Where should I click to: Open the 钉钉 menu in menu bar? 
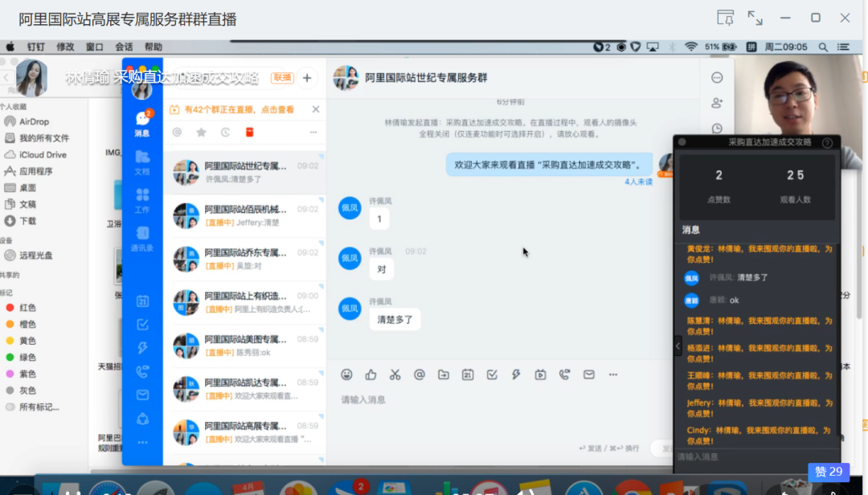click(36, 47)
